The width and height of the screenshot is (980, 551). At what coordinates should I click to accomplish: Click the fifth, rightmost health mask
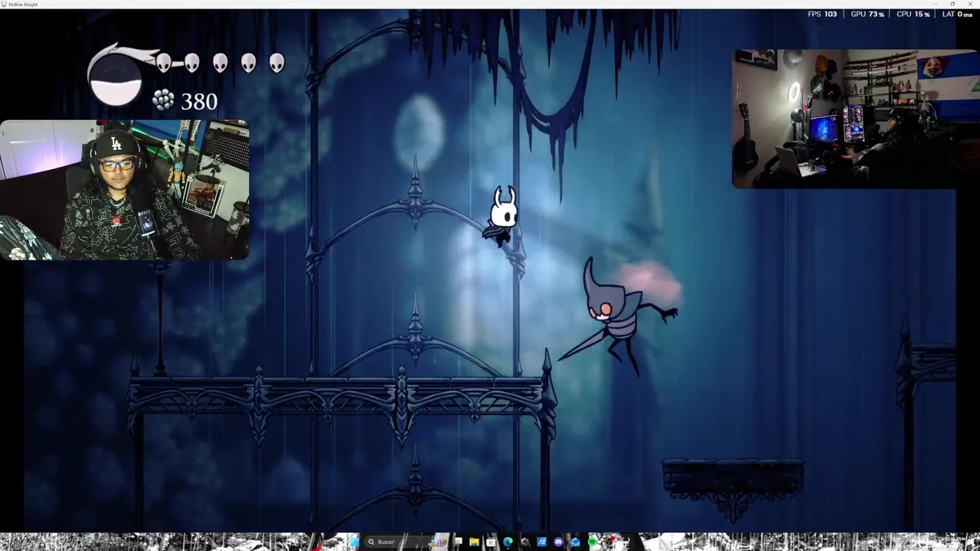(x=276, y=63)
